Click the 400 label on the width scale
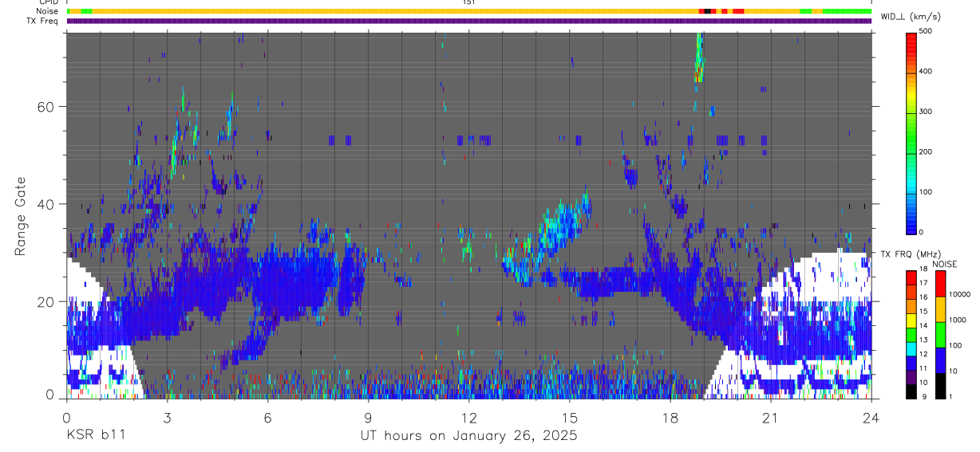This screenshot has height=452, width=980. coord(927,71)
